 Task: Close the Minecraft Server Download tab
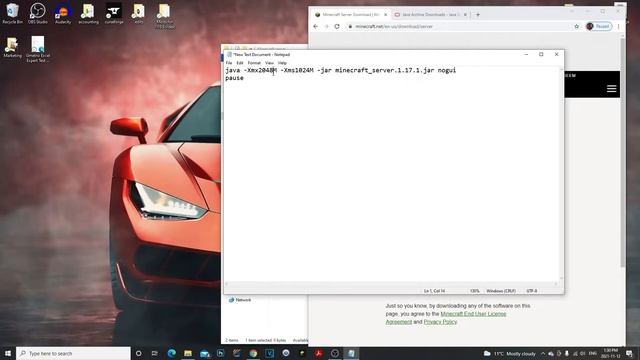tap(385, 15)
